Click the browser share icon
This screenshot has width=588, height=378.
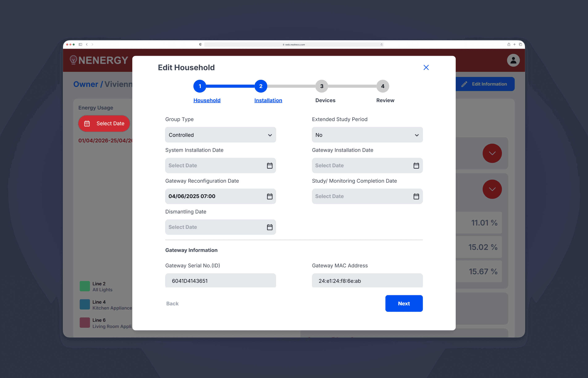click(x=509, y=45)
